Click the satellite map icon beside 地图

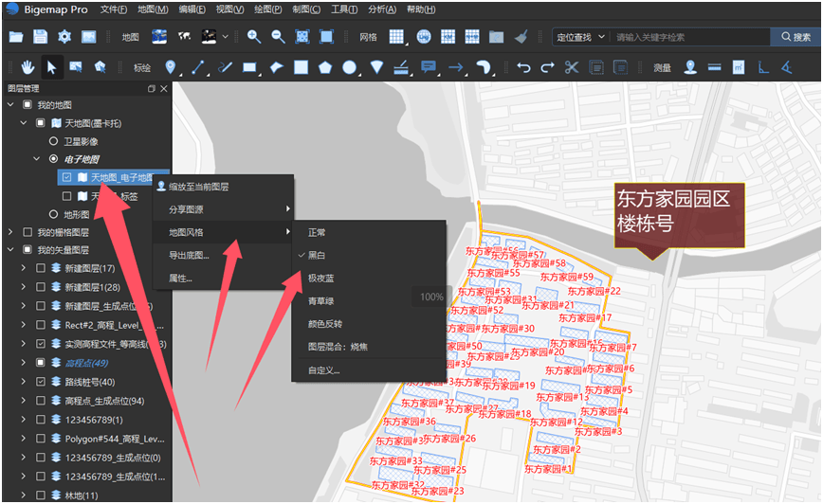pos(159,37)
